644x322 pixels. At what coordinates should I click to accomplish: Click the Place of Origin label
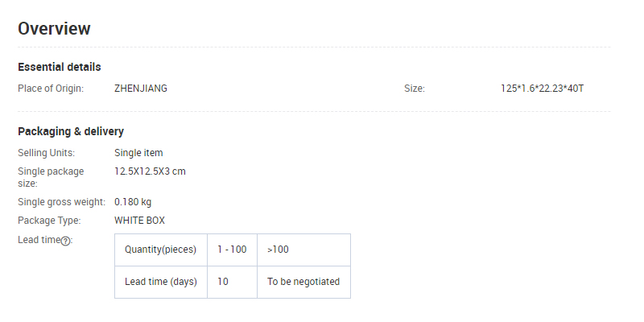pos(50,88)
